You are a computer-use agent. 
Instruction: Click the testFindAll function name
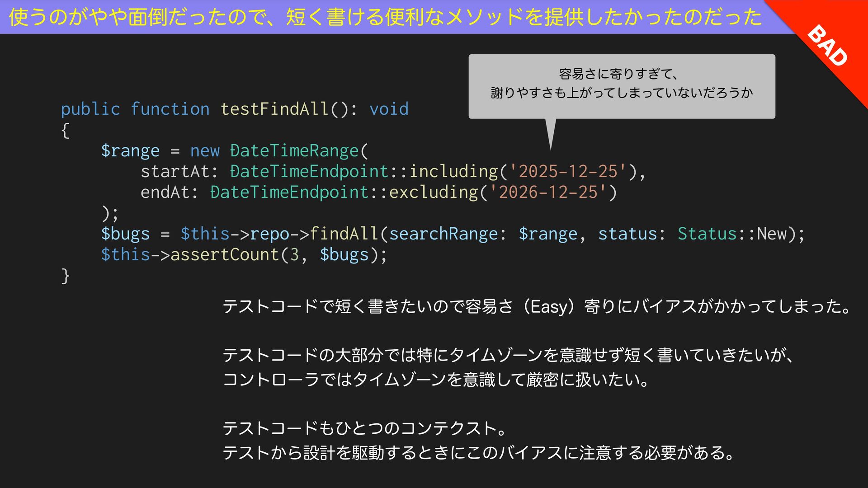(x=275, y=109)
